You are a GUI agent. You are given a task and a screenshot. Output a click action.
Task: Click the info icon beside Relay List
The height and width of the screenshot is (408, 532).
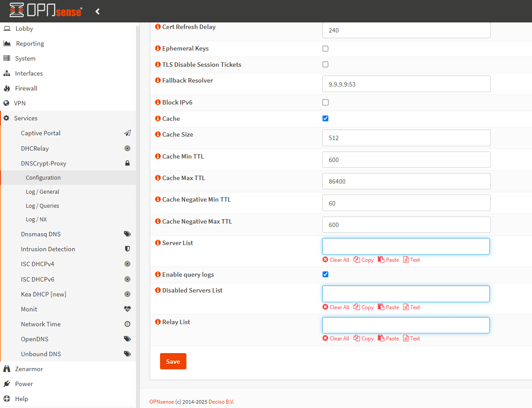pyautogui.click(x=158, y=322)
